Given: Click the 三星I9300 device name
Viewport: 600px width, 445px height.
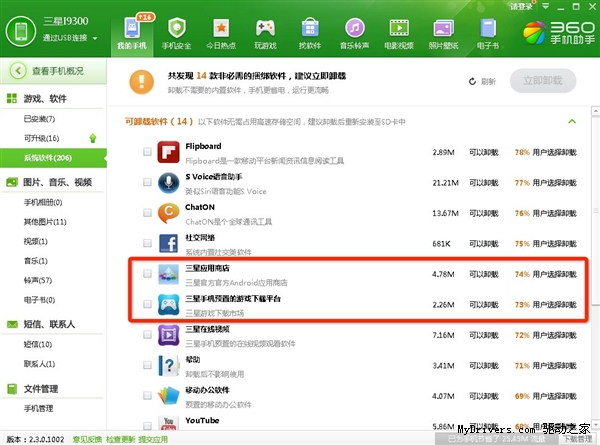Looking at the screenshot, I should (66, 21).
